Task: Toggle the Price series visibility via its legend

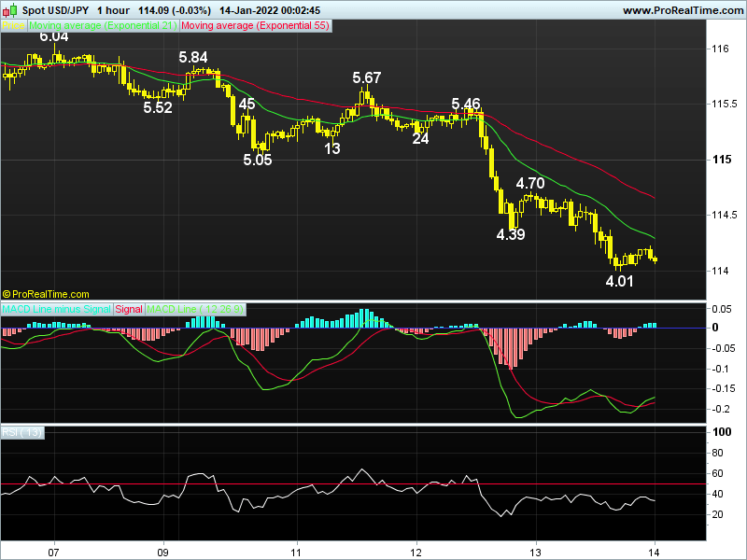Action: tap(13, 26)
